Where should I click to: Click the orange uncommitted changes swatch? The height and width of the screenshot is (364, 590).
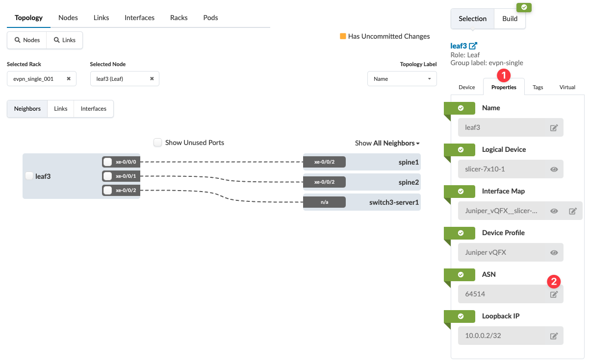[343, 36]
